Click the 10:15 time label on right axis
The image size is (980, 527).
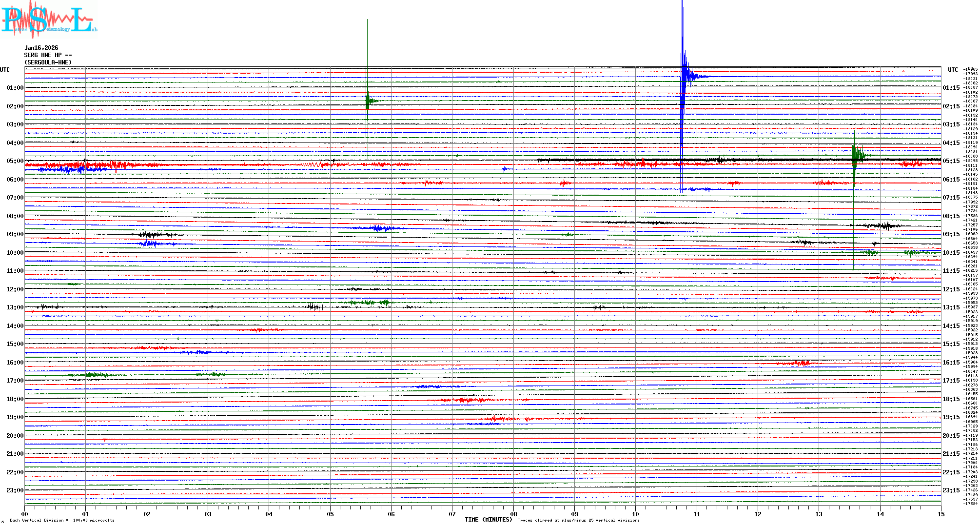951,253
